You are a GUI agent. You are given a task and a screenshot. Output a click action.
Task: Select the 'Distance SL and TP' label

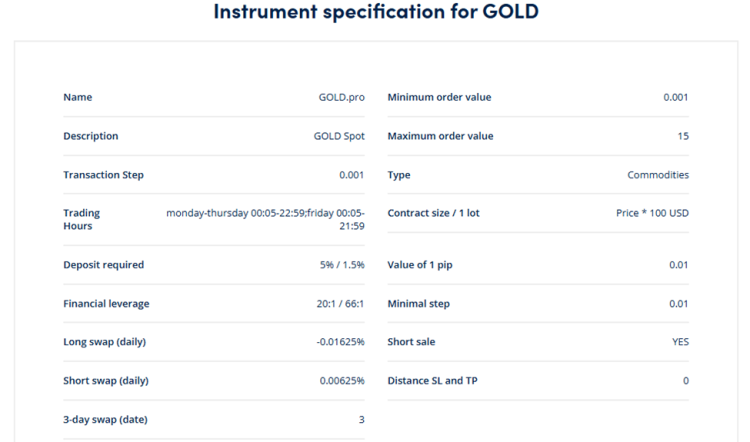tap(432, 381)
